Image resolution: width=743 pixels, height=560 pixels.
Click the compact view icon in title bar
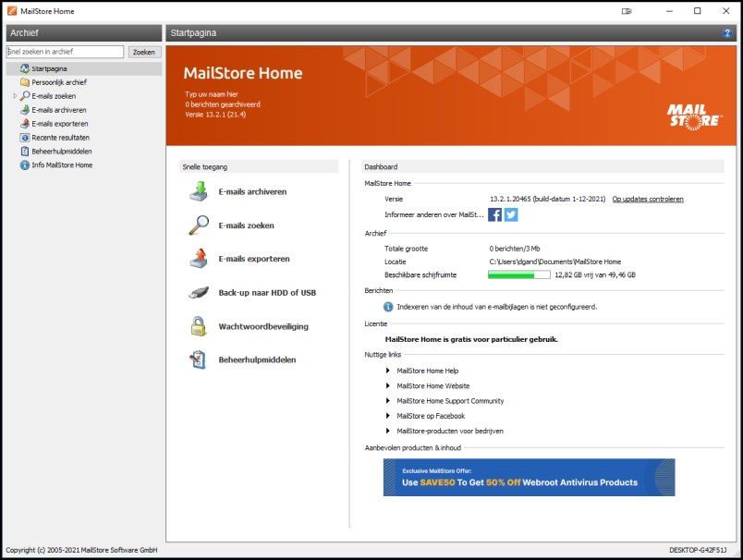(x=627, y=11)
